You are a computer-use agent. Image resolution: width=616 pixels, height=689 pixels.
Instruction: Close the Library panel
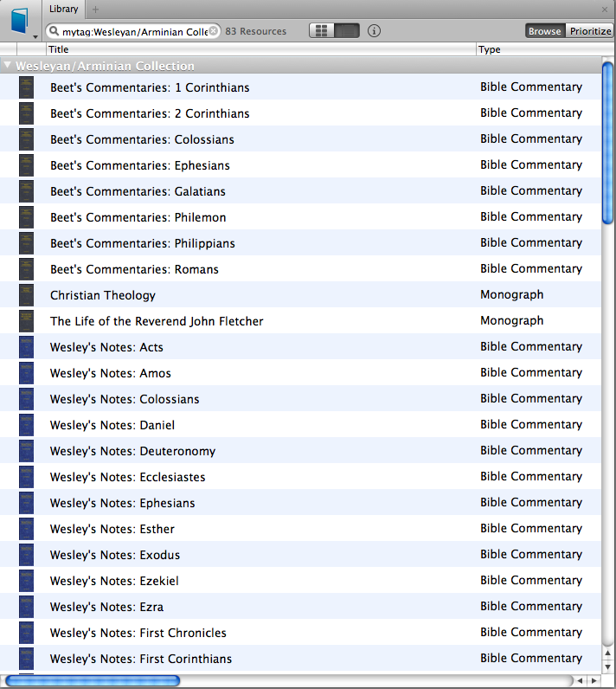605,10
